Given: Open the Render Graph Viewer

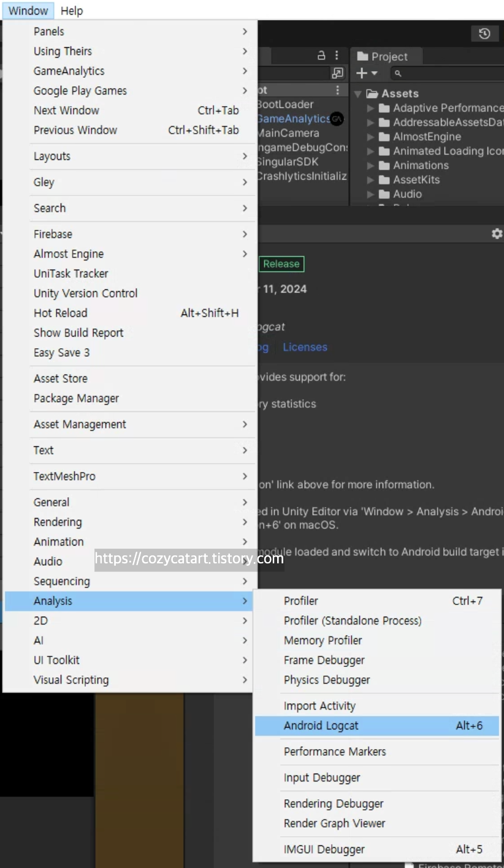Looking at the screenshot, I should pos(376,823).
